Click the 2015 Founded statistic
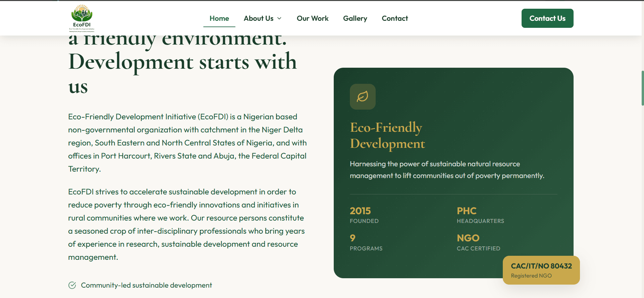 (364, 215)
